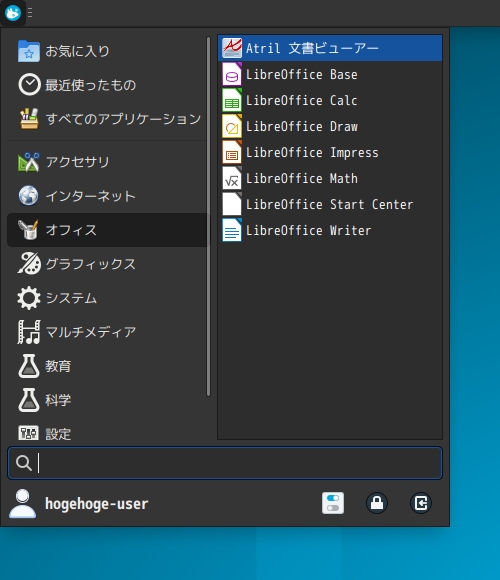Open the 最近使ったもの category
The height and width of the screenshot is (580, 500).
(107, 85)
